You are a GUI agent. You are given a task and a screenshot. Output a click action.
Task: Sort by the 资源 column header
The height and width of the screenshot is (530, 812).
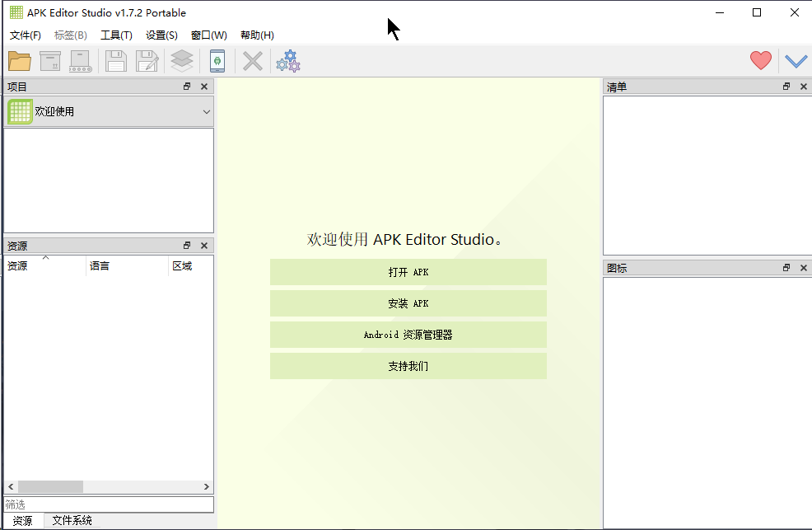click(45, 265)
